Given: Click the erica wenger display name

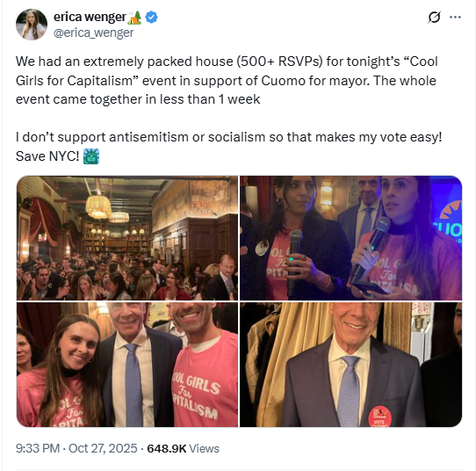Looking at the screenshot, I should (x=90, y=17).
